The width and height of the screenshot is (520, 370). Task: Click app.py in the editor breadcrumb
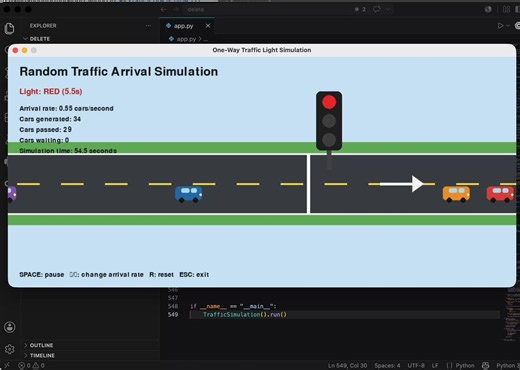(186, 39)
